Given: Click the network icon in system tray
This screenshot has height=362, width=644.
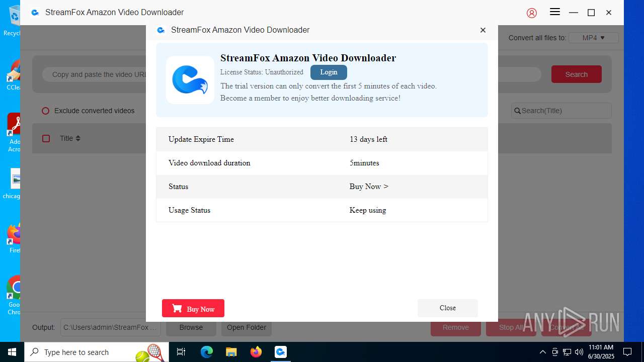Looking at the screenshot, I should (567, 352).
